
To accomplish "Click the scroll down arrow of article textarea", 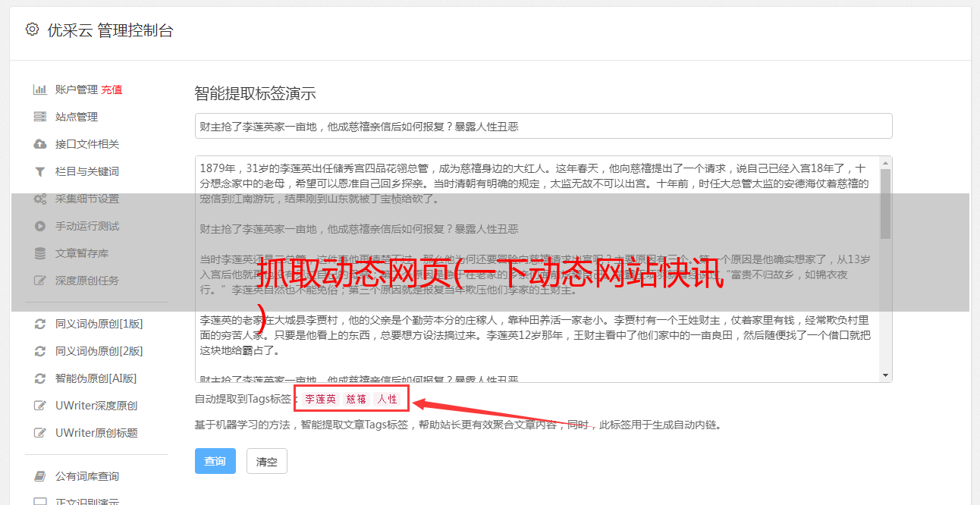I will point(885,375).
